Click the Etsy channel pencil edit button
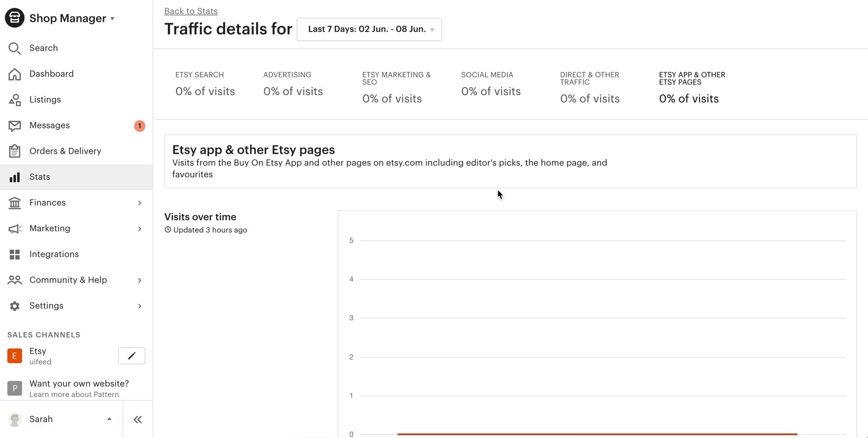 (132, 356)
